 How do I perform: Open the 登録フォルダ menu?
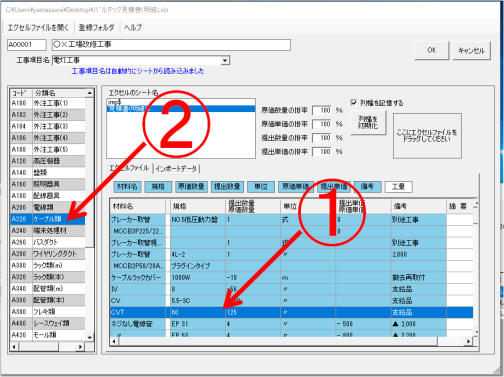[97, 27]
